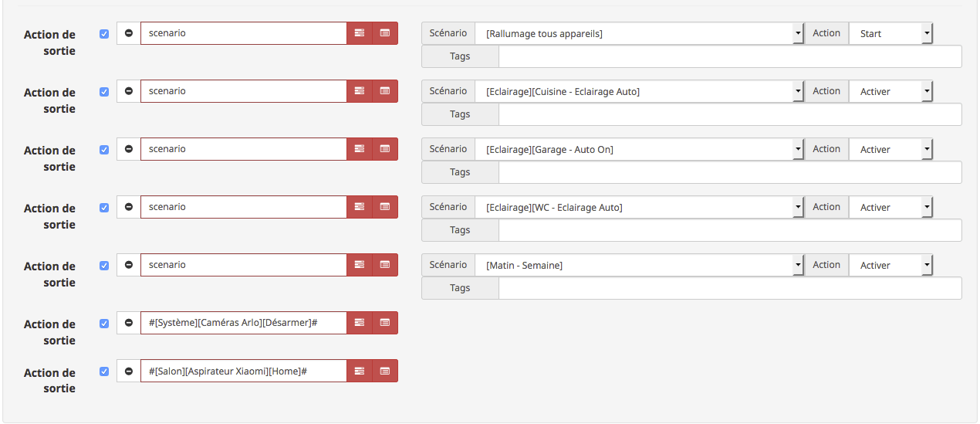Focus the Tags field under Garage scenario

click(x=730, y=172)
